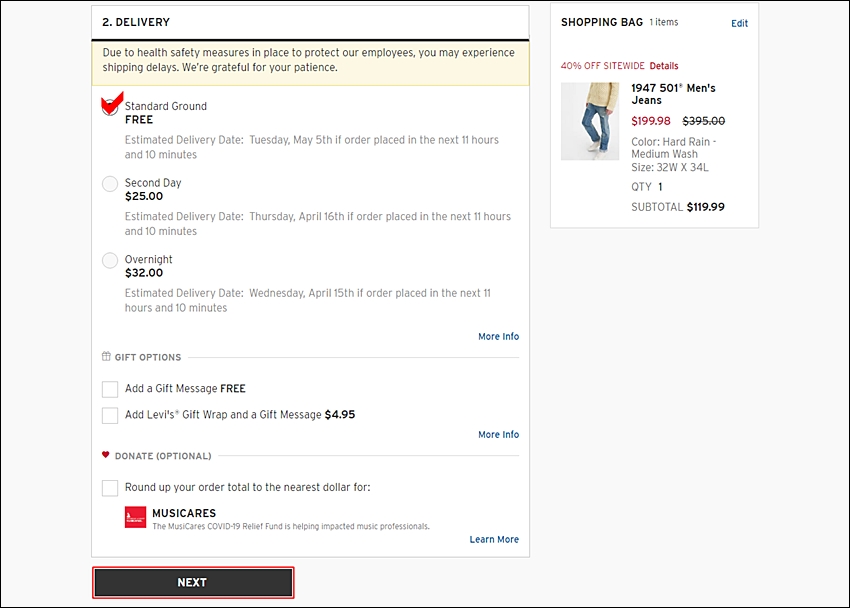Select the Standard Ground radio button
Image resolution: width=850 pixels, height=608 pixels.
tap(110, 107)
